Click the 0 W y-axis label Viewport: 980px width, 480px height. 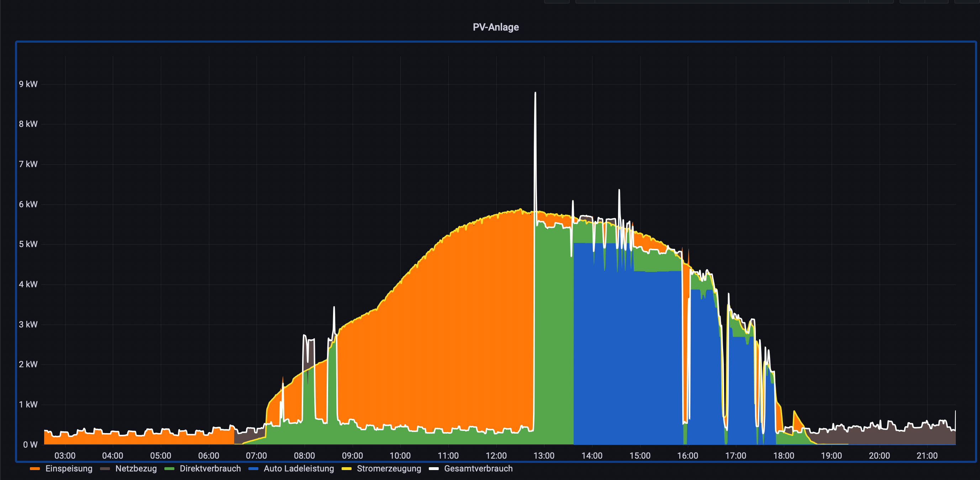point(30,444)
